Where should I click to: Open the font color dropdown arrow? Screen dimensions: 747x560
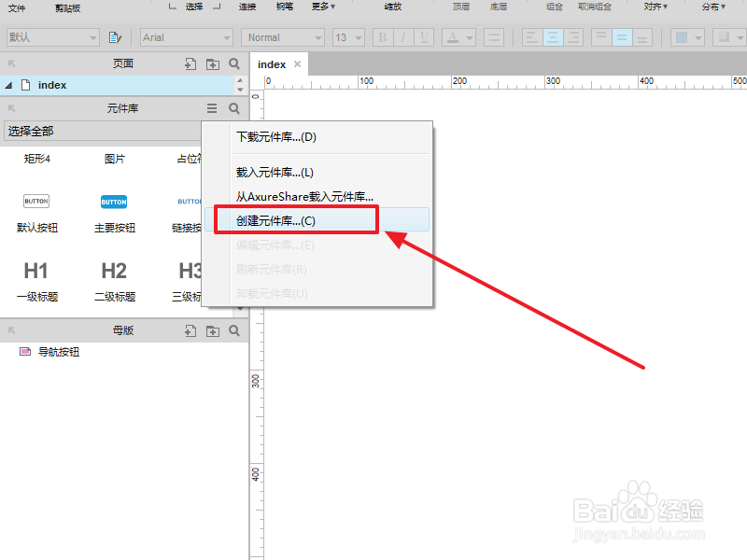[470, 37]
